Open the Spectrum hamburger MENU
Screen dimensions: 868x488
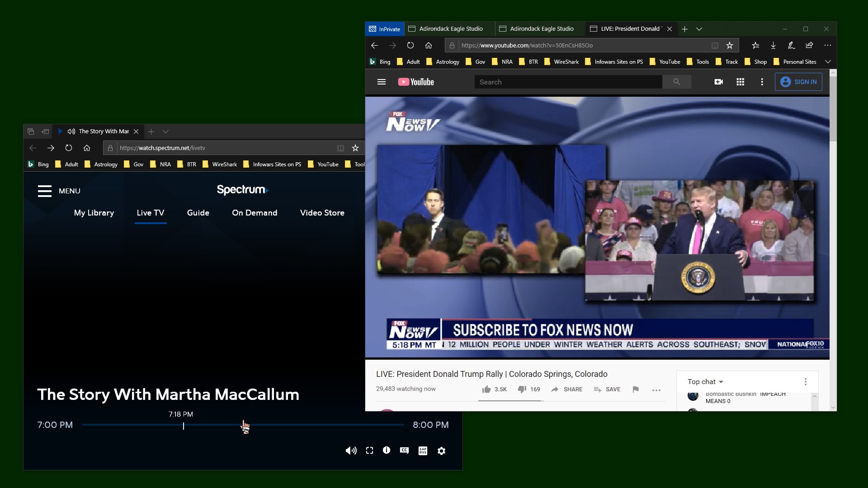pyautogui.click(x=45, y=191)
